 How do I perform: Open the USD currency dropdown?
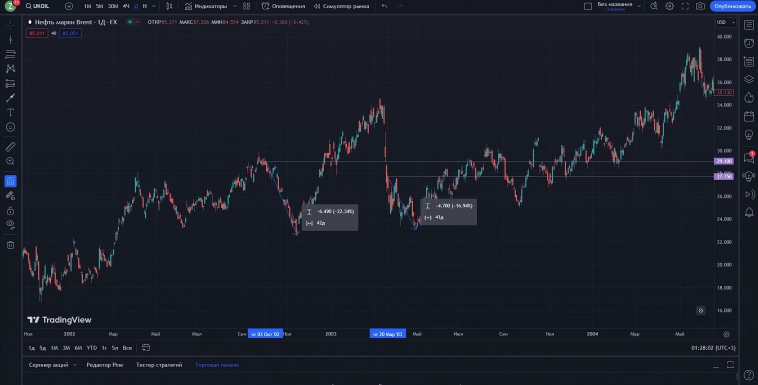point(726,22)
